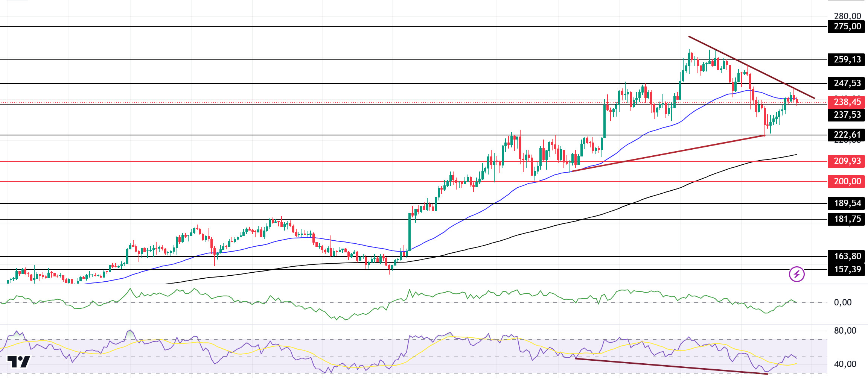Image resolution: width=868 pixels, height=384 pixels.
Task: Select the descending dark red trendline at chart top
Action: click(x=751, y=67)
